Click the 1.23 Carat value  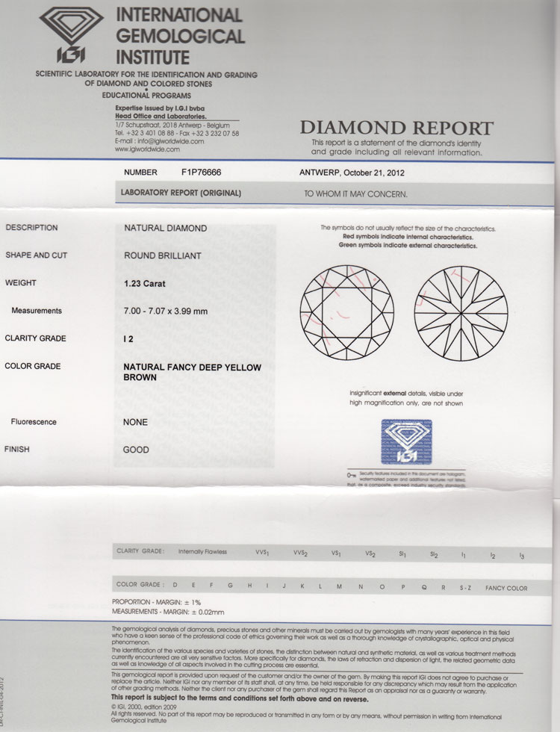[x=144, y=283]
